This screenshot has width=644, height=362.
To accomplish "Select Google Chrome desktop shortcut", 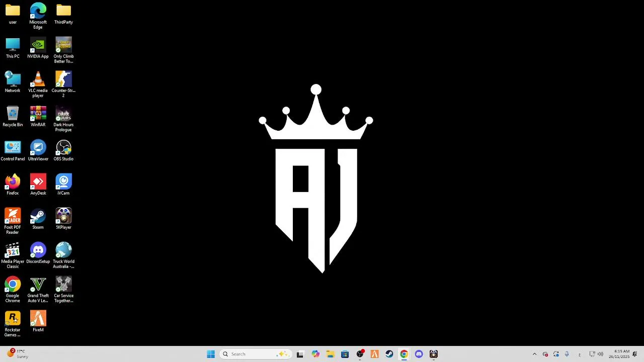I will click(x=13, y=290).
